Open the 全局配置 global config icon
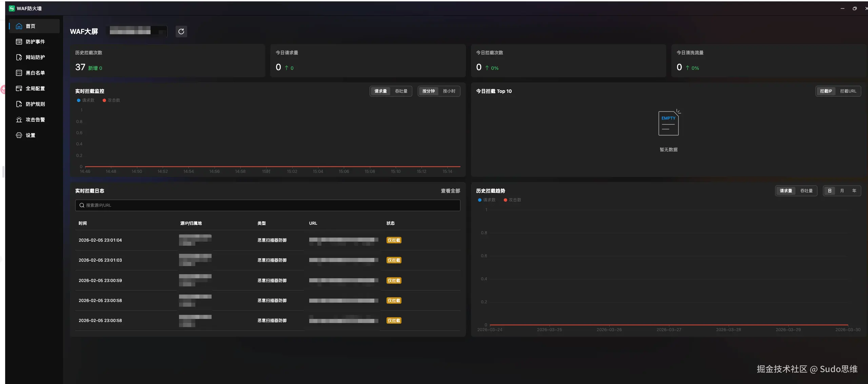This screenshot has height=384, width=868. click(x=19, y=88)
